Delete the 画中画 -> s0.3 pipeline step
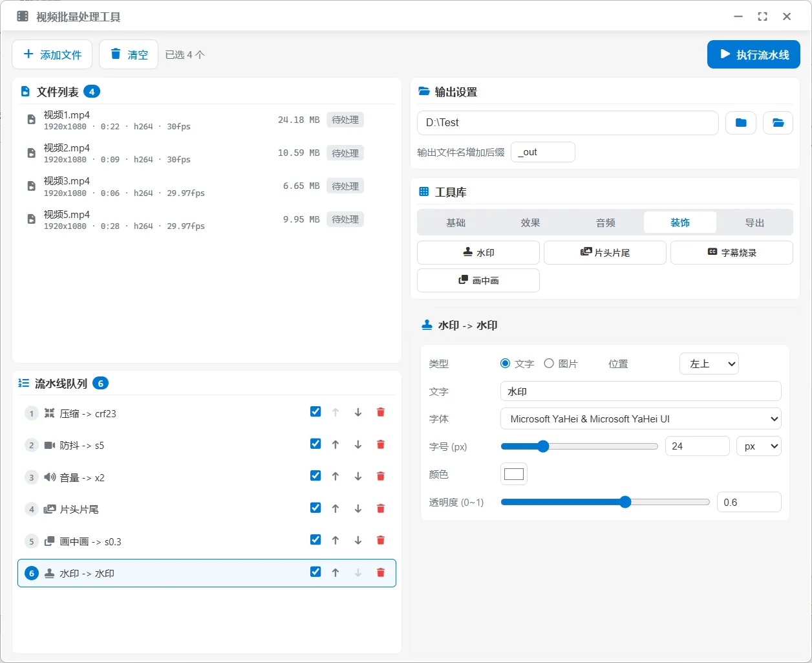 (380, 541)
